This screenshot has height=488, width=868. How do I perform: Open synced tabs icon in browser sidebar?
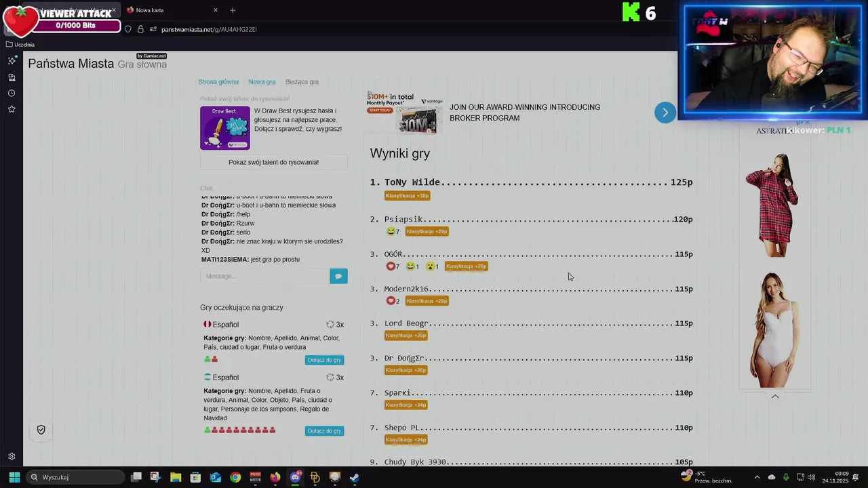click(x=12, y=77)
